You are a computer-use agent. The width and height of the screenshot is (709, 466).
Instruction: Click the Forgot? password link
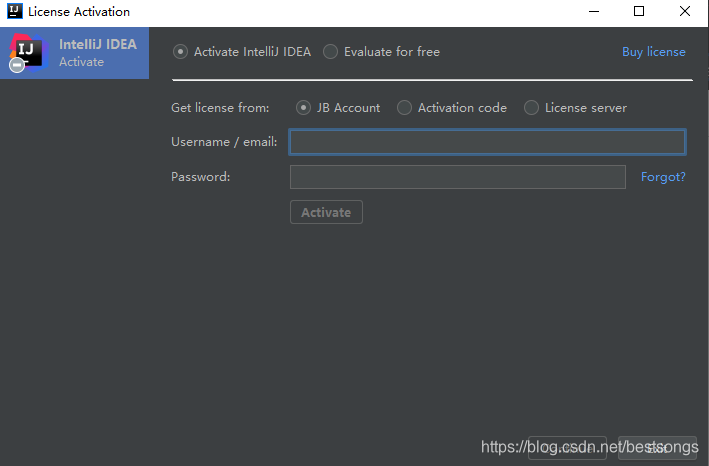[663, 177]
